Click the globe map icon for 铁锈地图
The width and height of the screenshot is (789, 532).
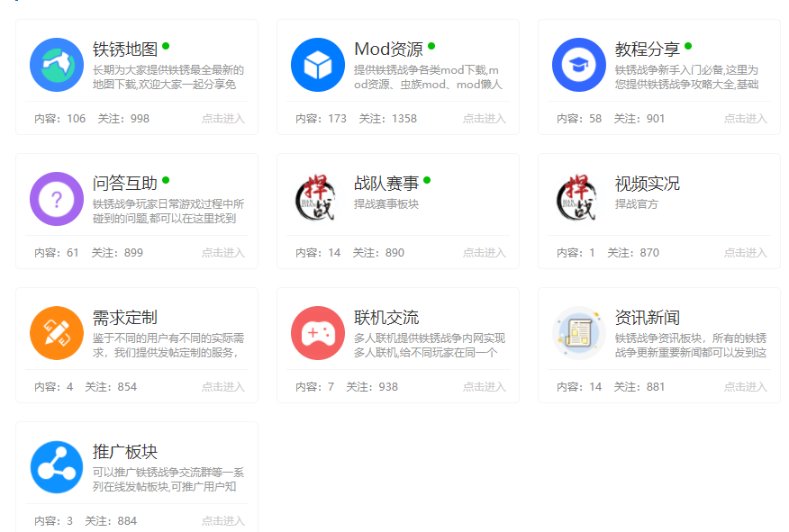[57, 65]
